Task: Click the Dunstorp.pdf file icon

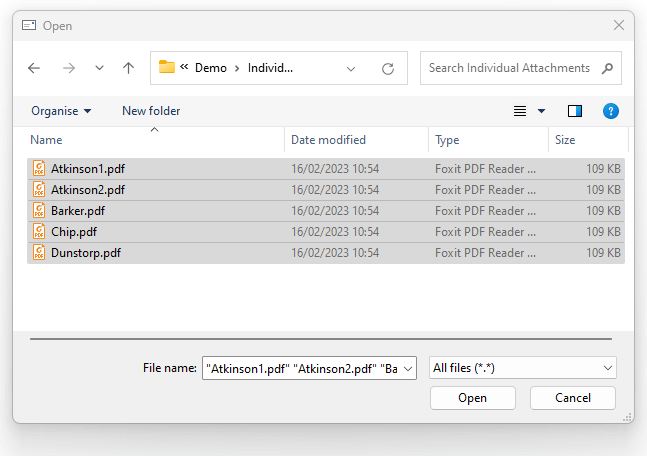Action: [x=40, y=253]
